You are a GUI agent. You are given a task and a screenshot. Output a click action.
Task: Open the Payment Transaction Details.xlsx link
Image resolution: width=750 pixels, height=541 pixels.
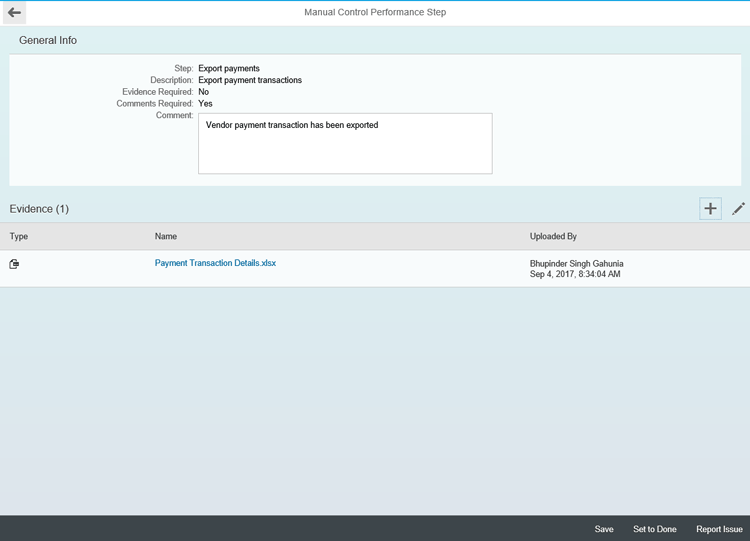pos(215,263)
